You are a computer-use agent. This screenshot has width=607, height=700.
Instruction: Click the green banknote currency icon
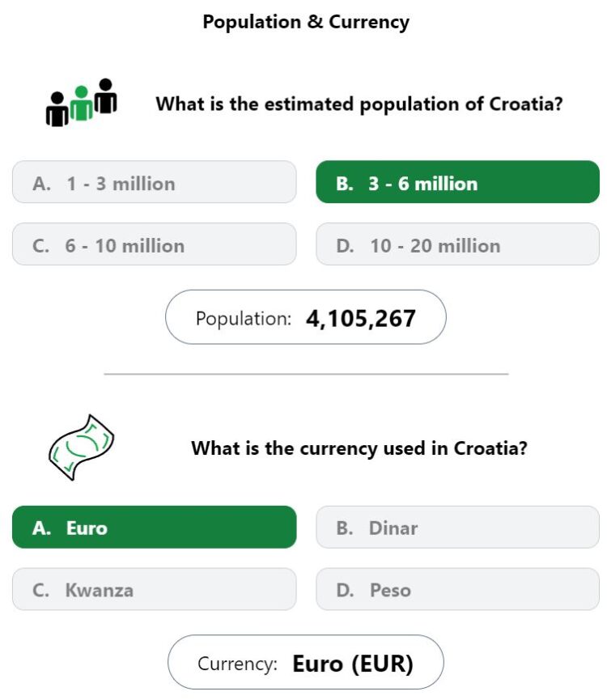(81, 448)
